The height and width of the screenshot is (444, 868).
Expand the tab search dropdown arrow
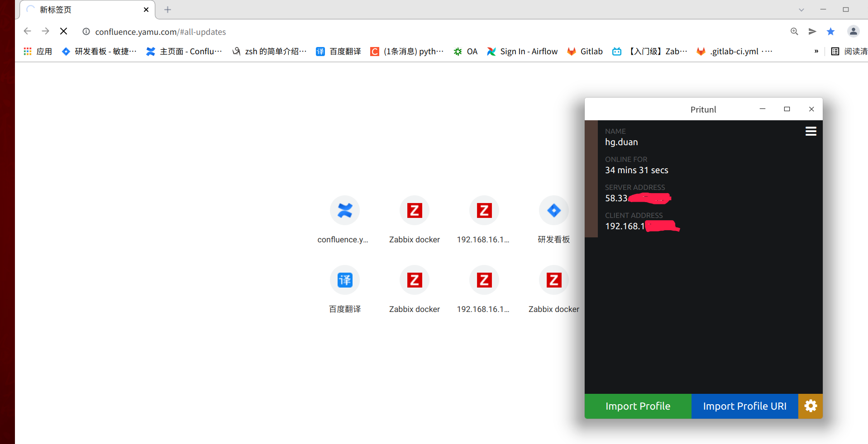pyautogui.click(x=801, y=9)
